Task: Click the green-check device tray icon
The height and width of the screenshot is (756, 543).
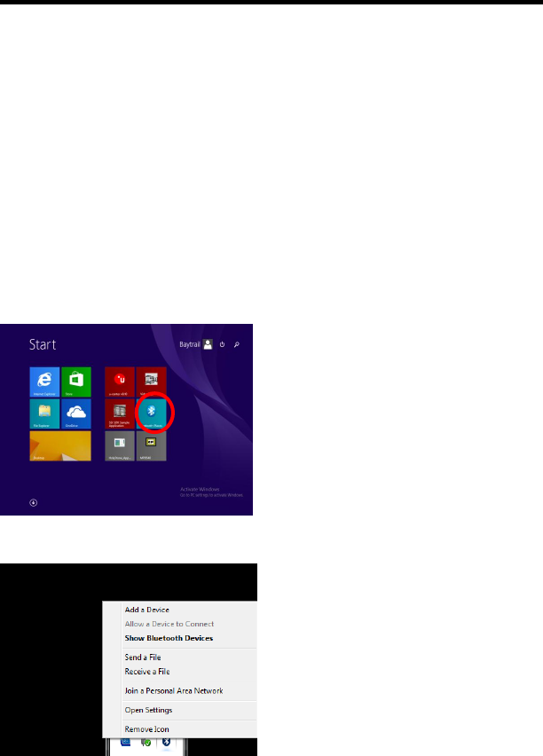Action: coord(146,742)
